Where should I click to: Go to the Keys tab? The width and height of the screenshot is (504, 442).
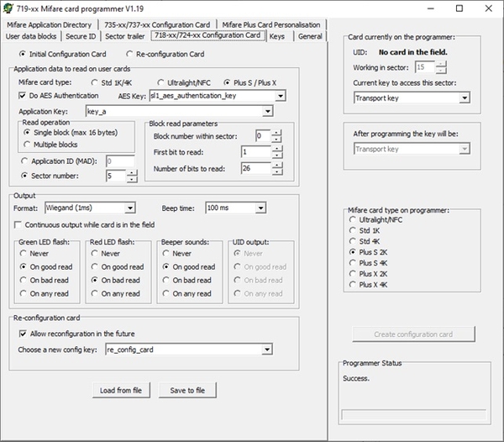(x=277, y=36)
